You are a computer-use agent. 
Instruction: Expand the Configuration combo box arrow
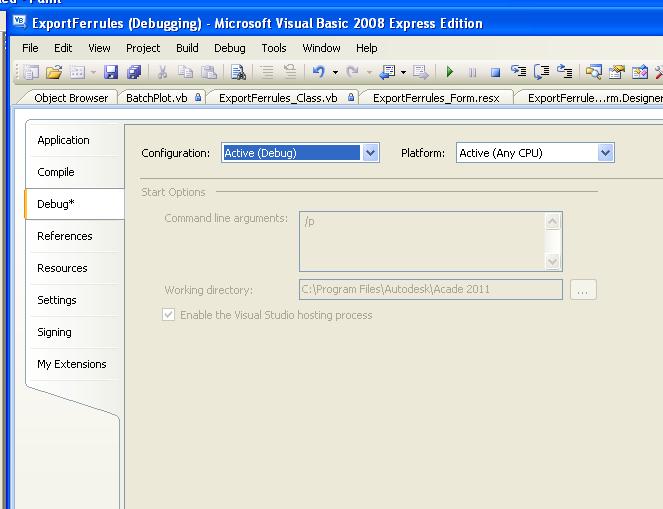point(370,153)
